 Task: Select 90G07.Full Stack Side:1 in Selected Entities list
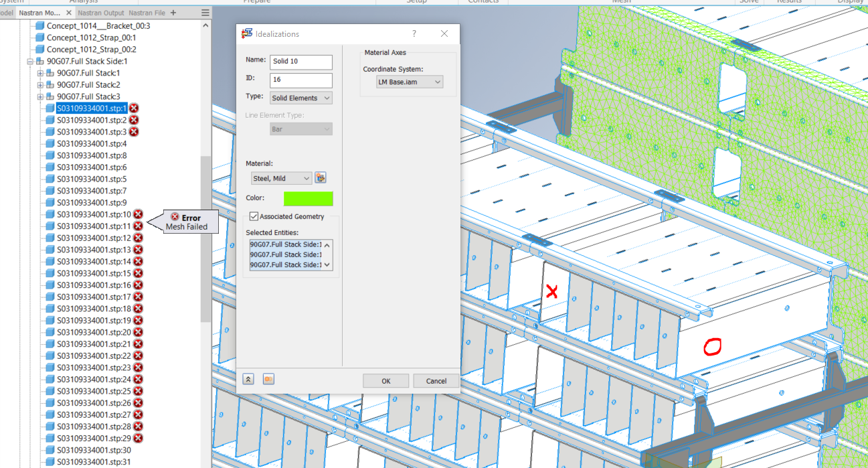point(286,245)
